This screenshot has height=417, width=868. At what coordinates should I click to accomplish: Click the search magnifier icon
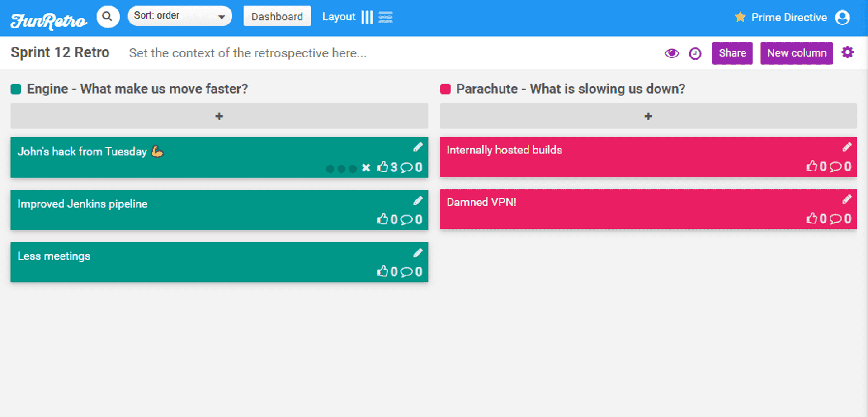click(108, 17)
